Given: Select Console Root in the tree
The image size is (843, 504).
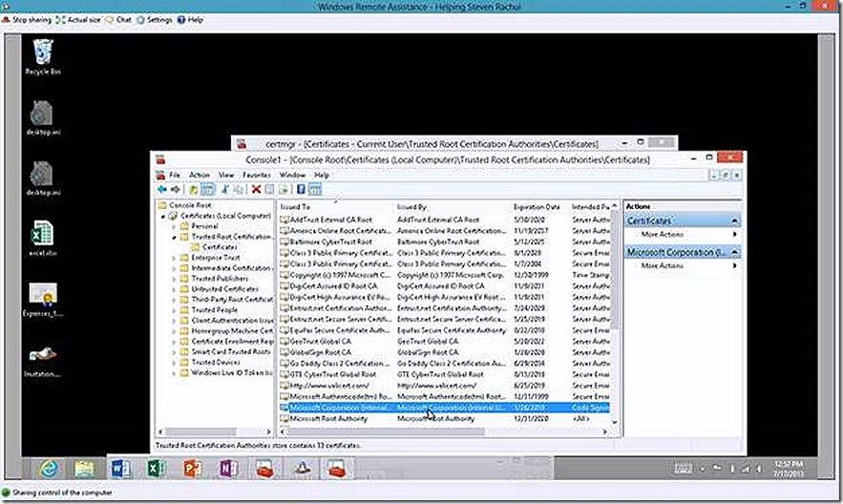Looking at the screenshot, I should coord(190,205).
